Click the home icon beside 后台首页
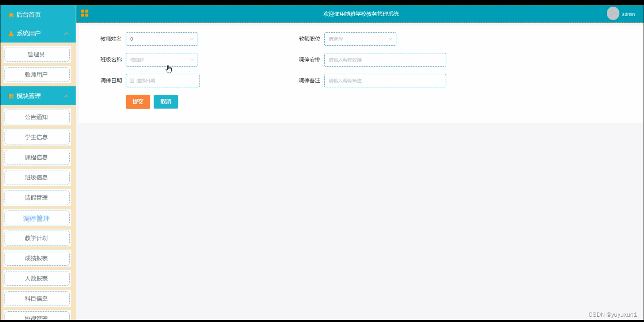644x322 pixels. [x=11, y=15]
